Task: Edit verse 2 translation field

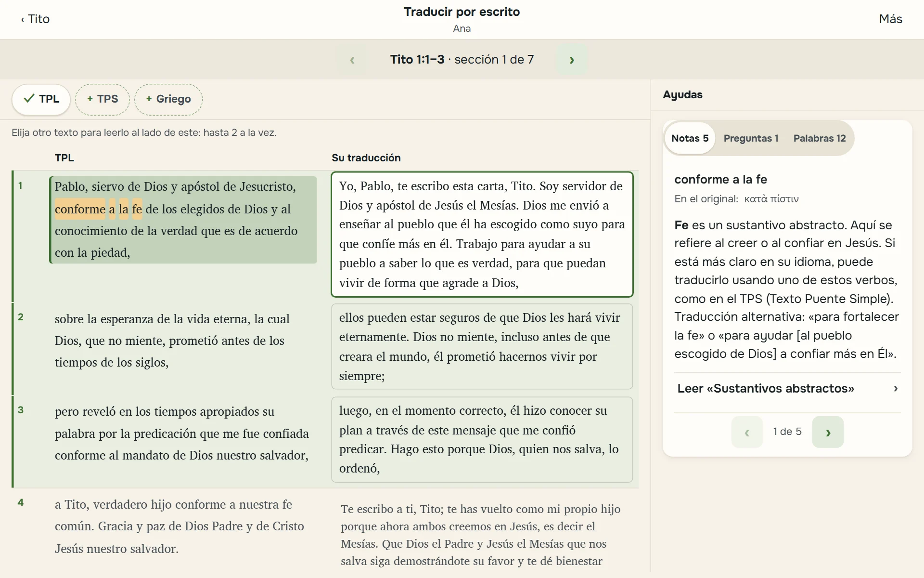Action: point(482,346)
